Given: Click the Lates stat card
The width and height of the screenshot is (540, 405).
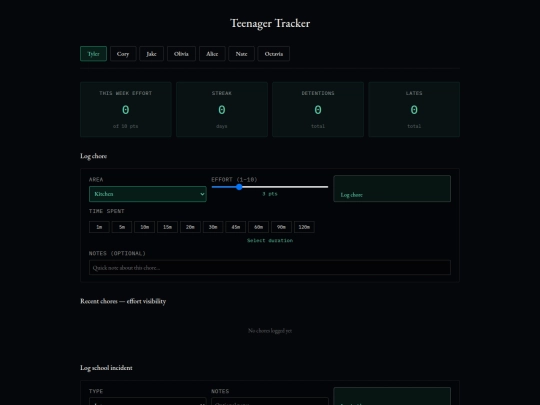Looking at the screenshot, I should pyautogui.click(x=414, y=110).
